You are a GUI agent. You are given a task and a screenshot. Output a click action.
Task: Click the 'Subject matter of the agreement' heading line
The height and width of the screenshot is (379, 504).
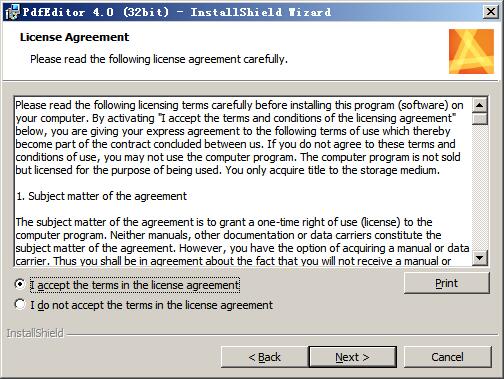point(101,196)
